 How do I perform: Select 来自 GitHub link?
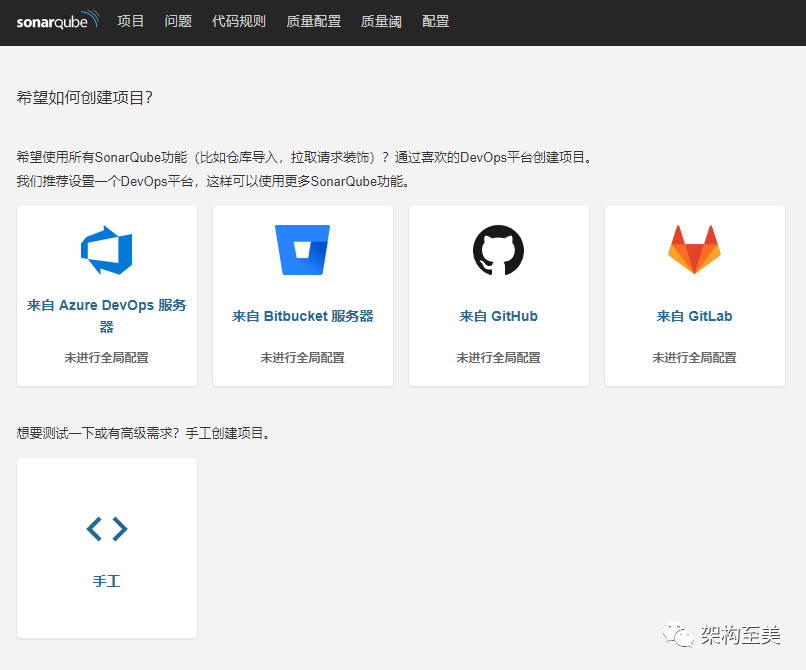pyautogui.click(x=498, y=316)
